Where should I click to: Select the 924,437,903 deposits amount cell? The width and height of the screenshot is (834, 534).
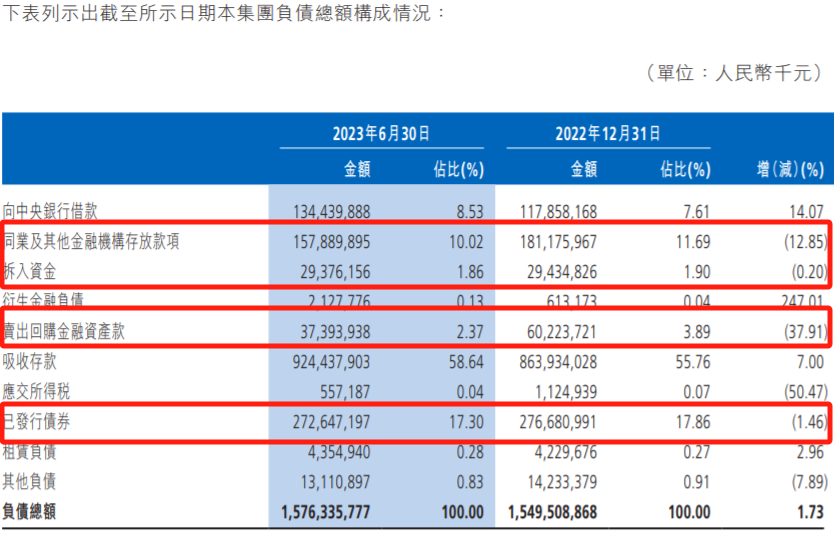click(332, 362)
